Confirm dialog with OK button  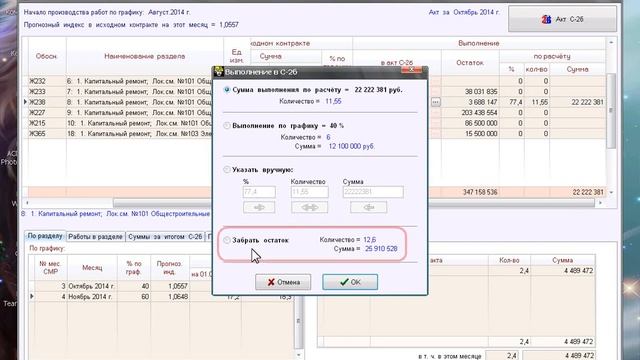click(350, 282)
